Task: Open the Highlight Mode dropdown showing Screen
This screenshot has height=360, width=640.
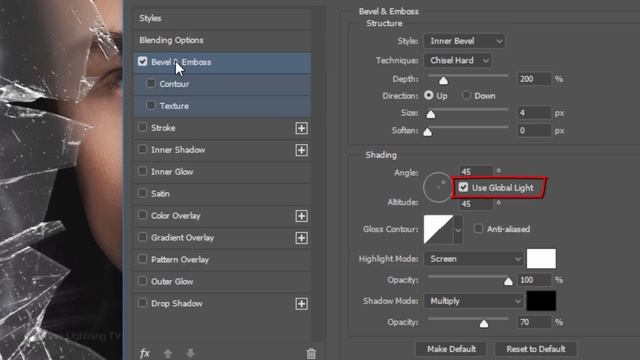Action: coord(473,259)
